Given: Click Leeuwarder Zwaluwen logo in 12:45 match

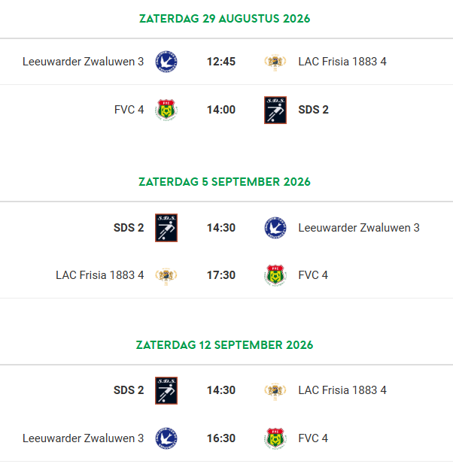Looking at the screenshot, I should pyautogui.click(x=166, y=62).
